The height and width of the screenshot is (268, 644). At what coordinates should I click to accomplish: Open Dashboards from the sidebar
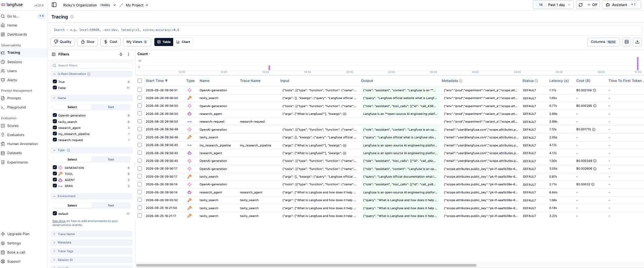(17, 34)
